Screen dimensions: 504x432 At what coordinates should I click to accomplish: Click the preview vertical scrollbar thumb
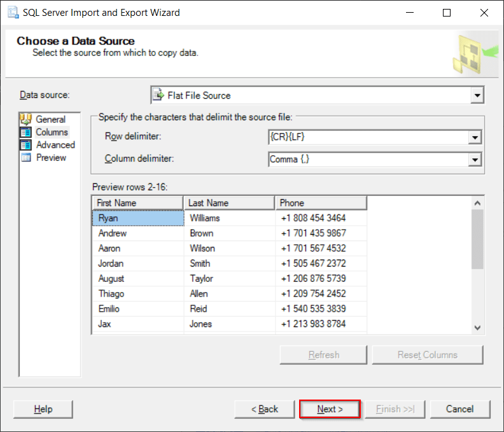coord(477,239)
